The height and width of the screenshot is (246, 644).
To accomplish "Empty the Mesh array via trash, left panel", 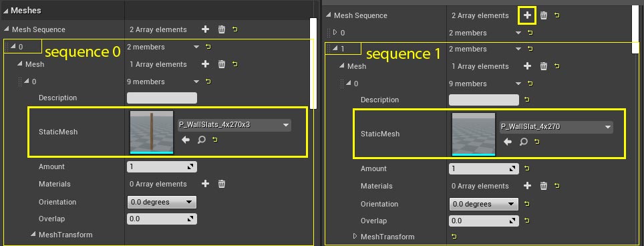I will 221,64.
